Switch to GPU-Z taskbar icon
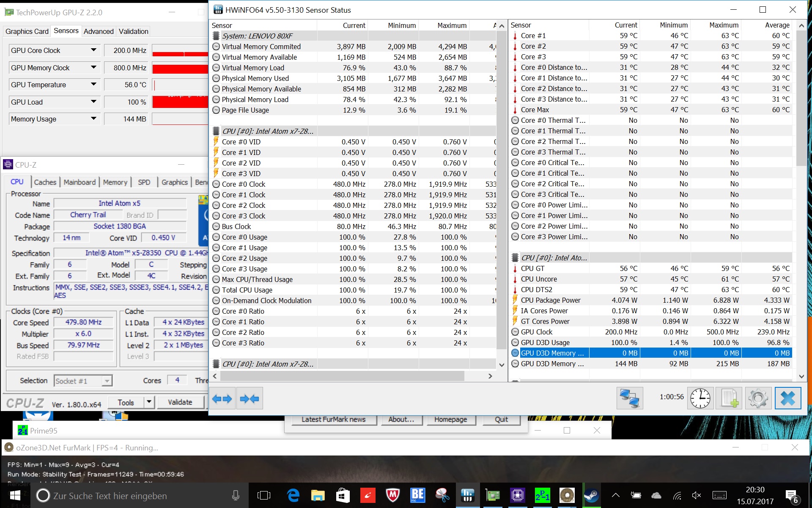The image size is (812, 508). [492, 495]
